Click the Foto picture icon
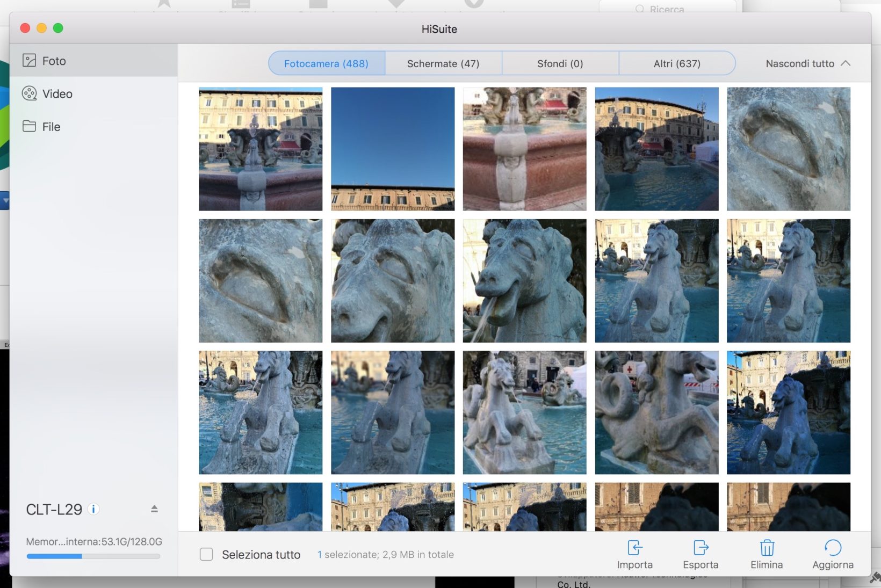 29,61
